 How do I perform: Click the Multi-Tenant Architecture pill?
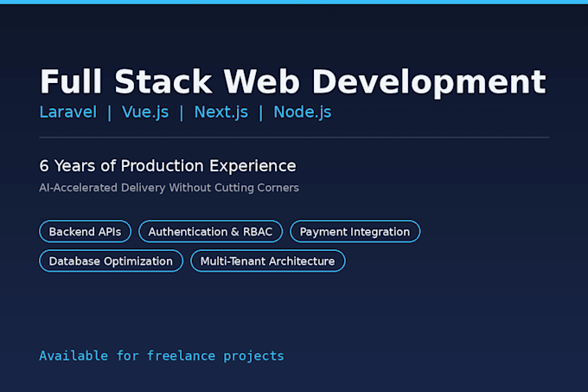point(268,260)
